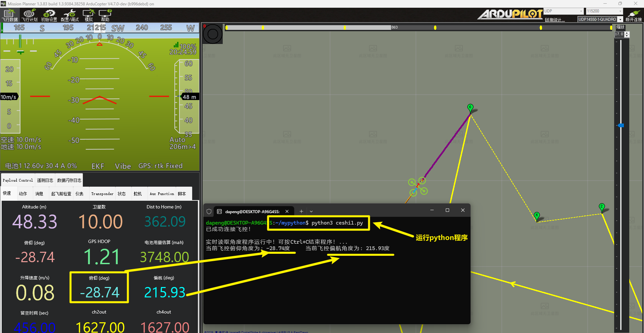
Task: Click green waypoint 6 marker on map
Action: tap(470, 108)
